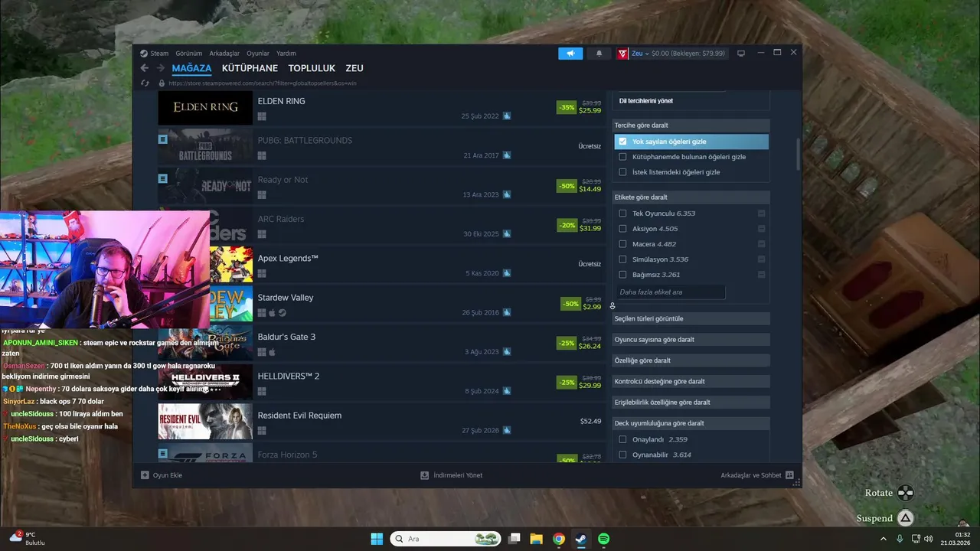Screen dimensions: 980x551
Task: Check the Onaylandı Deck filter
Action: [622, 439]
